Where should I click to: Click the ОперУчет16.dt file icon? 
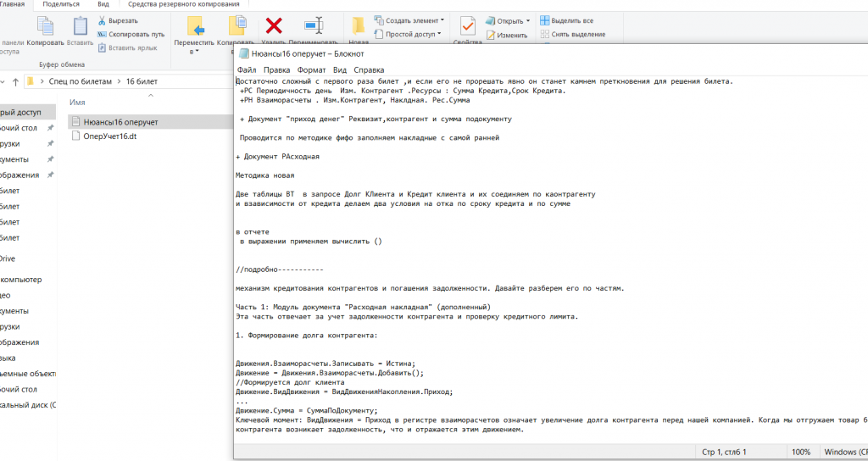pos(76,136)
